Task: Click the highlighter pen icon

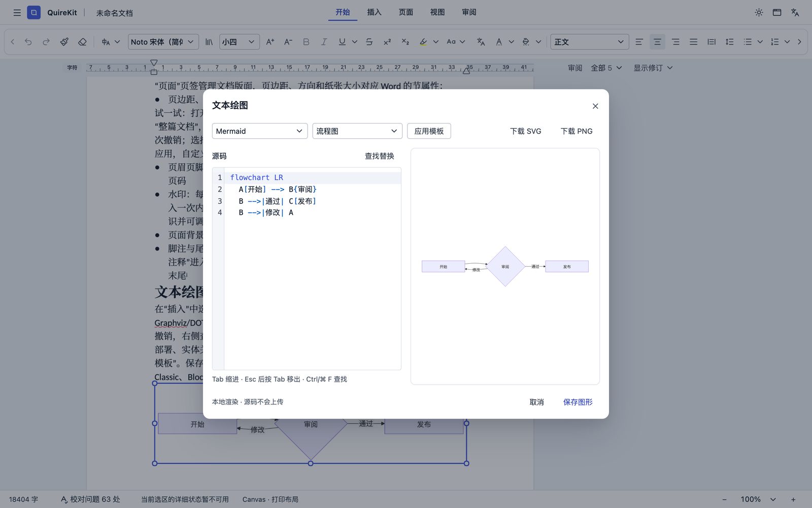Action: (423, 42)
